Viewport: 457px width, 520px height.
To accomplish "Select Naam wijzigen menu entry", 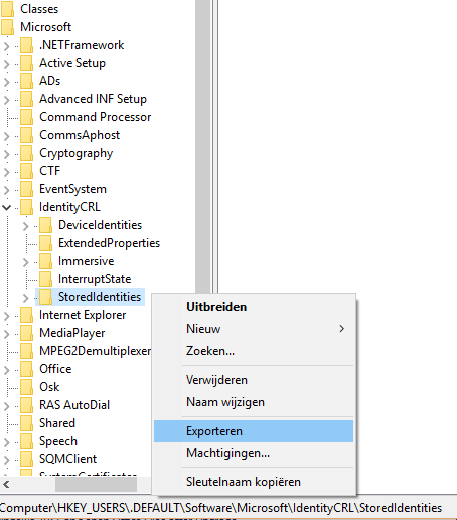I will 253,402.
